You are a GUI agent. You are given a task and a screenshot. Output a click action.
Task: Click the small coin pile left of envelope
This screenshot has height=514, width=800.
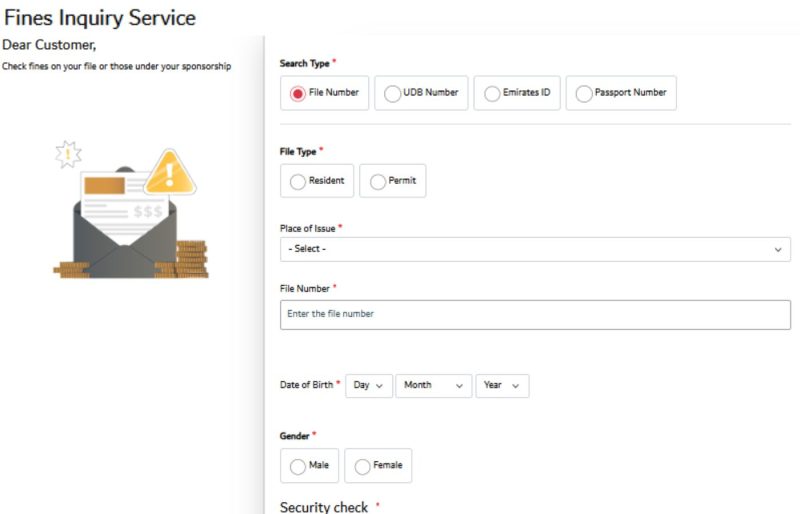click(x=70, y=269)
